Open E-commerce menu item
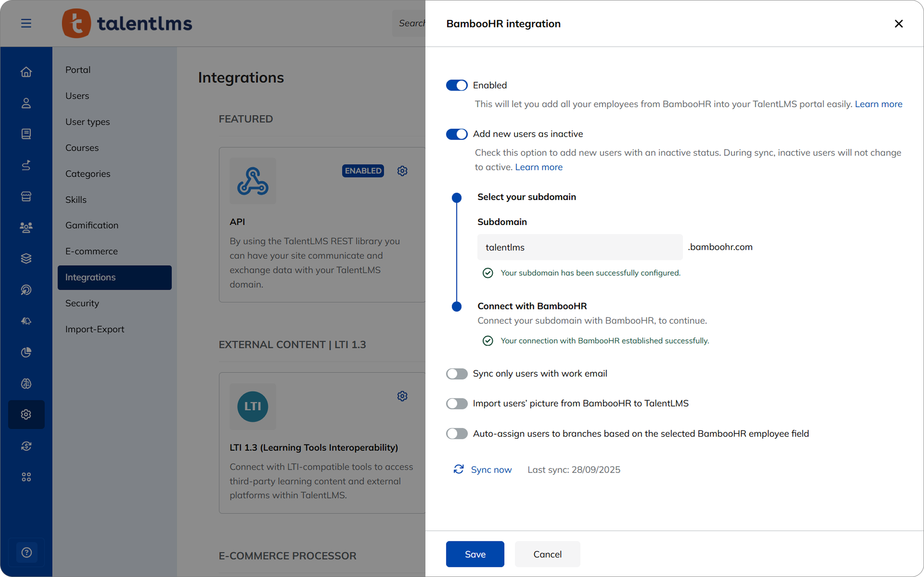This screenshot has height=577, width=924. point(114,251)
